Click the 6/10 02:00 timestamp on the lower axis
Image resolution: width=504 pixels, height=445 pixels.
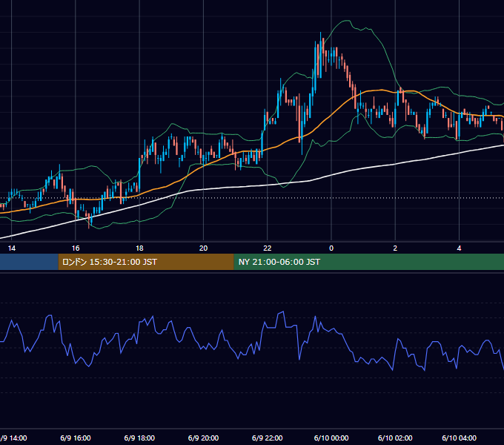395,438
